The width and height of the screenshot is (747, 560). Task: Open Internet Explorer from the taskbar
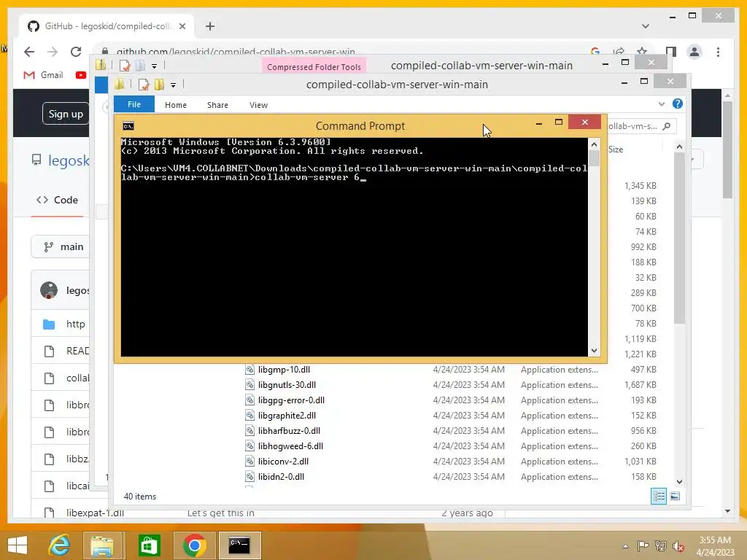click(x=59, y=545)
